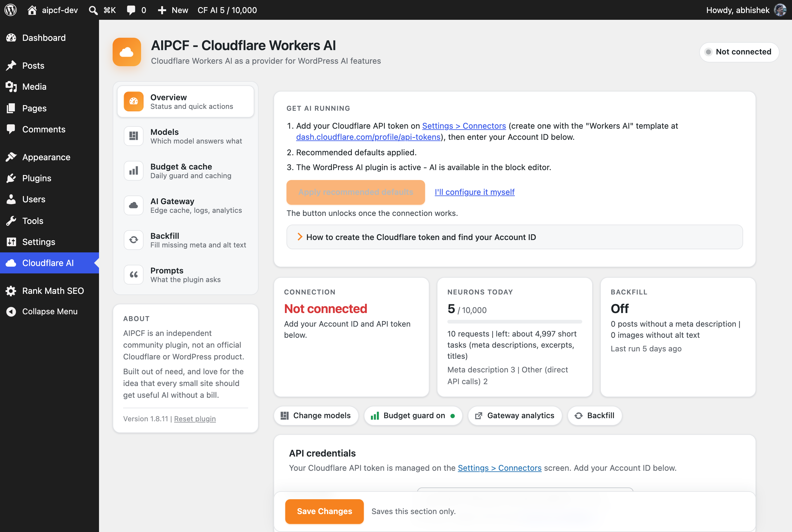Click the Dashboard gauge icon in sidebar
This screenshot has height=532, width=792.
(x=11, y=38)
